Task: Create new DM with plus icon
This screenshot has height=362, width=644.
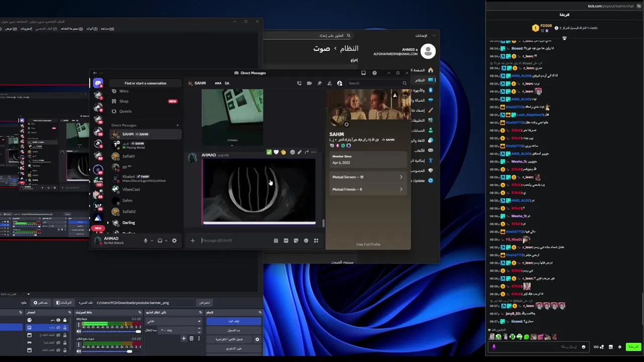Action: click(177, 125)
